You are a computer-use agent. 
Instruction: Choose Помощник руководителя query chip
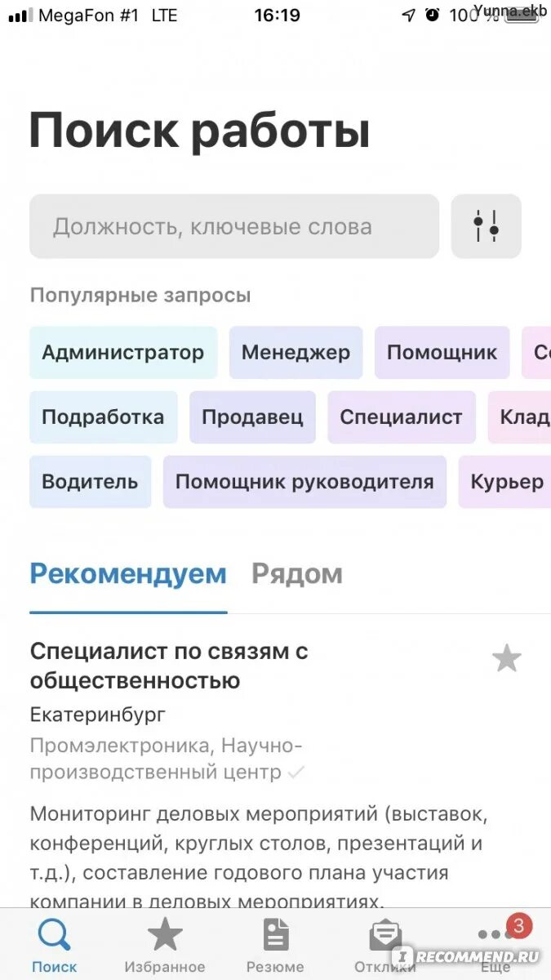(304, 482)
